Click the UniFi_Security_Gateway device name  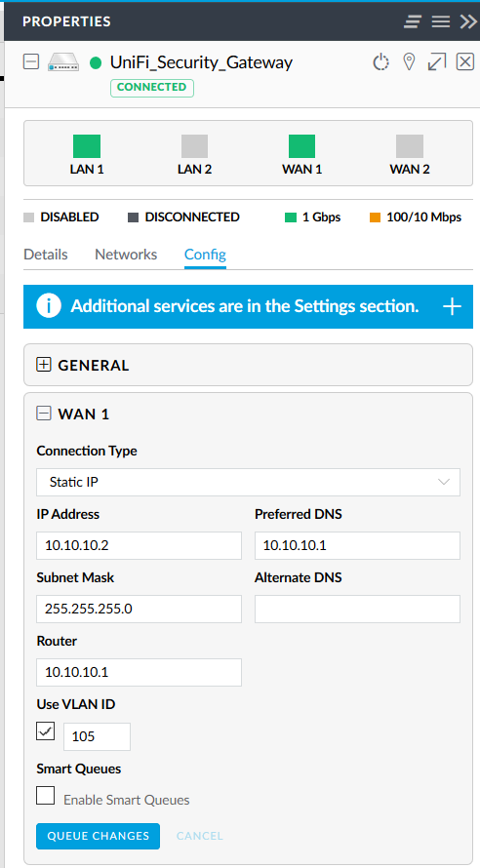tap(201, 62)
